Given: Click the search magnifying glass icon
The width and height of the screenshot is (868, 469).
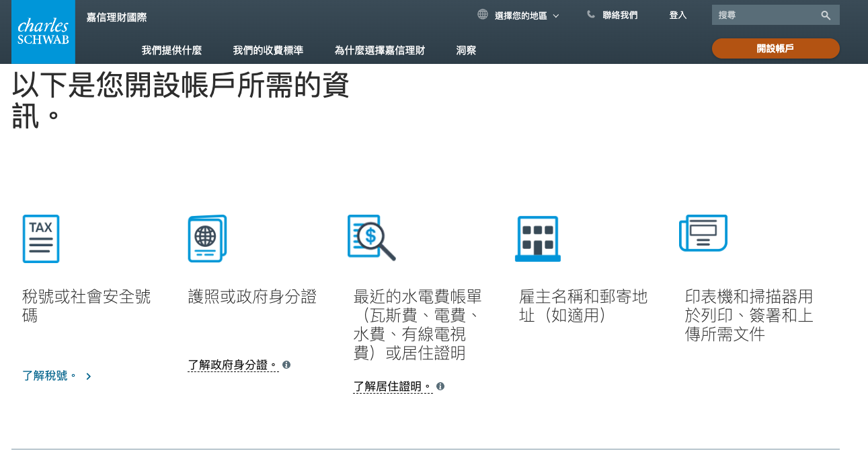Looking at the screenshot, I should [x=826, y=14].
